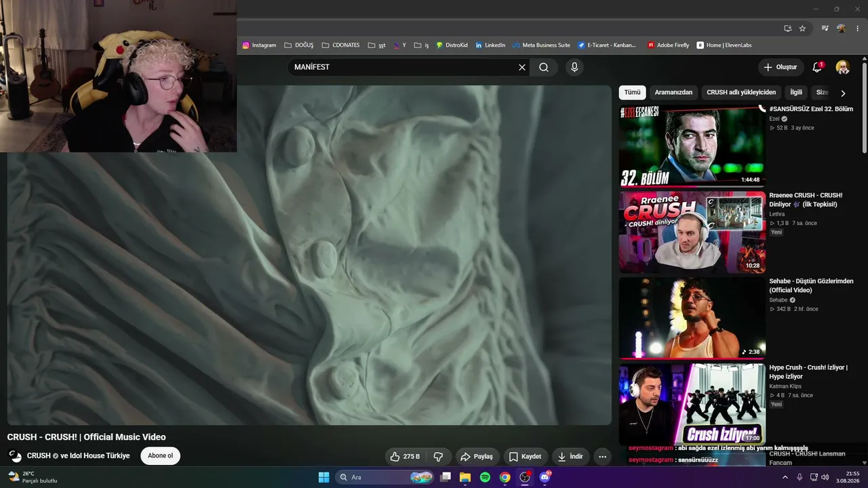Viewport: 868px width, 488px height.
Task: Select the CRUSH adlı yükleyiciden chip
Action: (741, 92)
